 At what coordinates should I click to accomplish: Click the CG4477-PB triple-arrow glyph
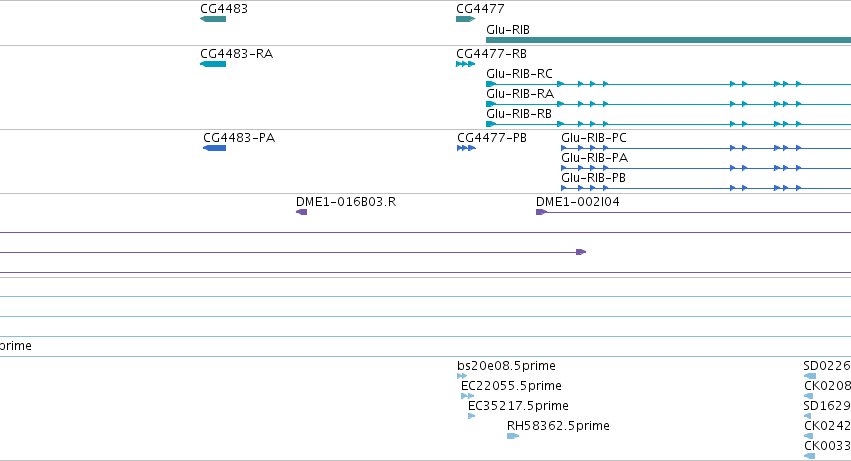(467, 148)
